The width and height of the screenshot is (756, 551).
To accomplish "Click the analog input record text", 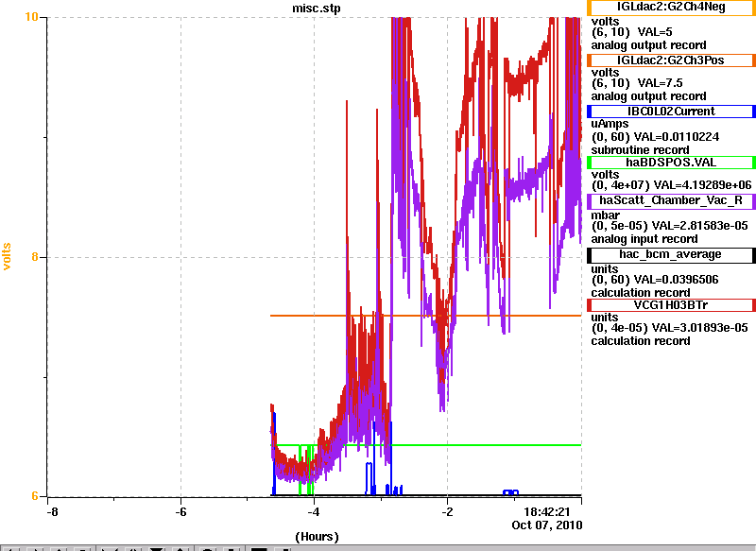I will [644, 239].
